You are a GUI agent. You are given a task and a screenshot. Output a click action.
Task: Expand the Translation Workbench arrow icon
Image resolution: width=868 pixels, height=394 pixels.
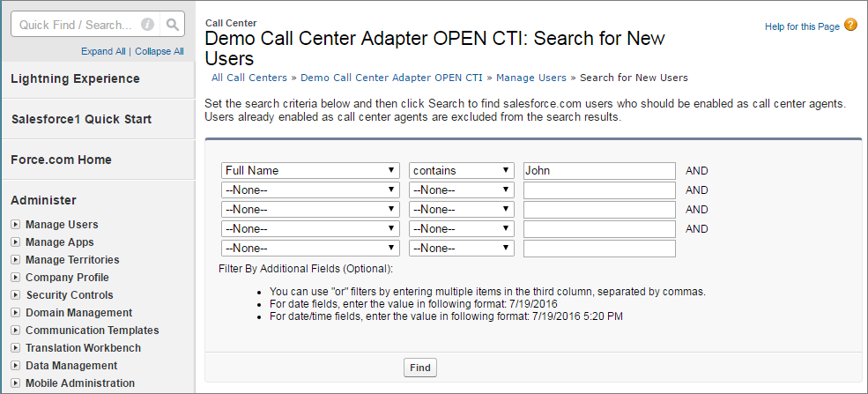pyautogui.click(x=16, y=348)
